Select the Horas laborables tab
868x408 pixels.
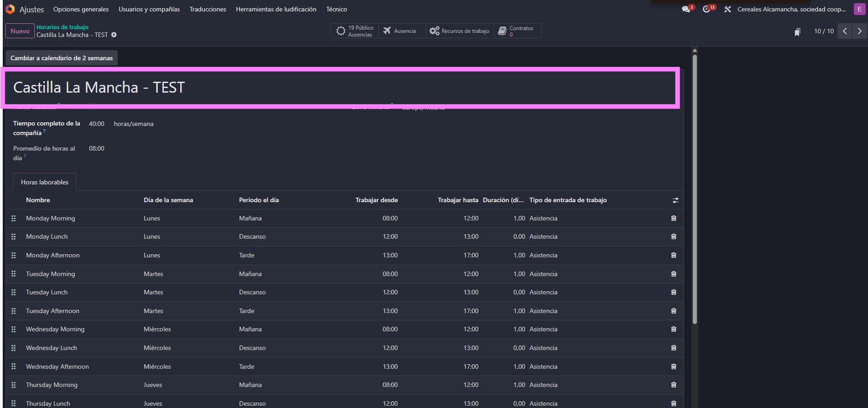[x=45, y=182]
